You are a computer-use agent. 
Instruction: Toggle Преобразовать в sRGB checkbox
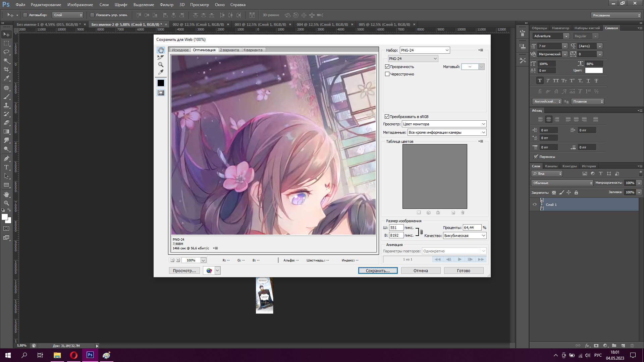(387, 117)
